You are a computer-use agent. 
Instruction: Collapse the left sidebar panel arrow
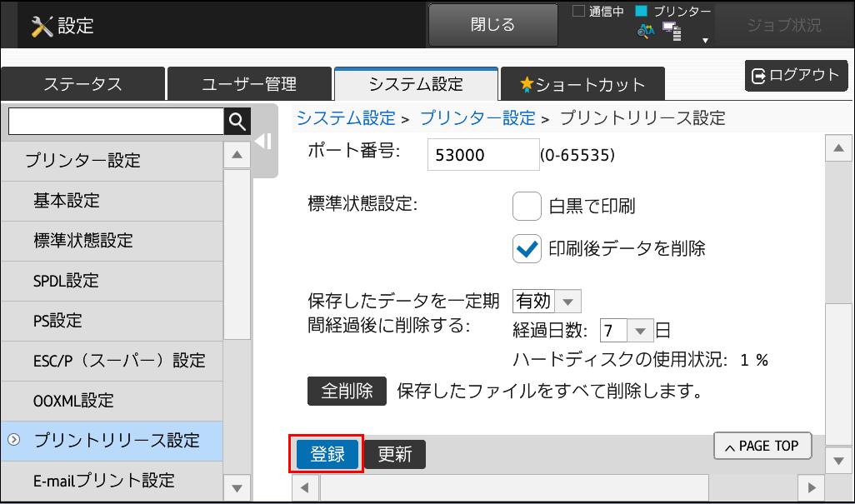(263, 142)
